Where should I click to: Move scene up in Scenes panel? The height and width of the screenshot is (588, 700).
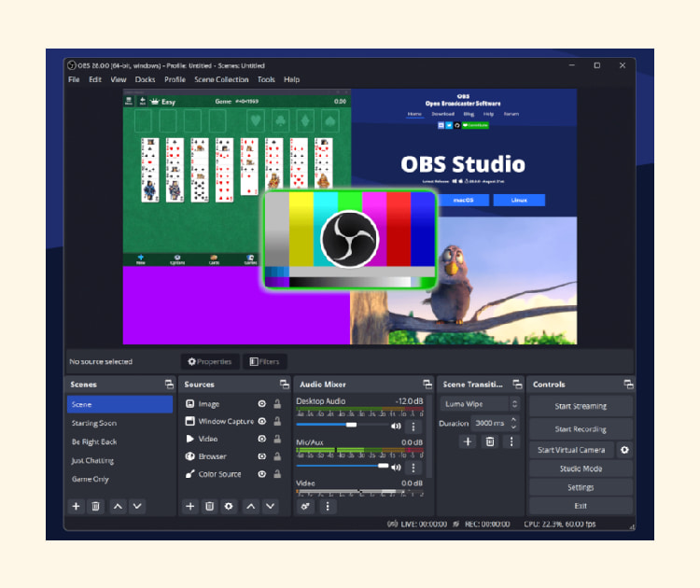pos(118,506)
